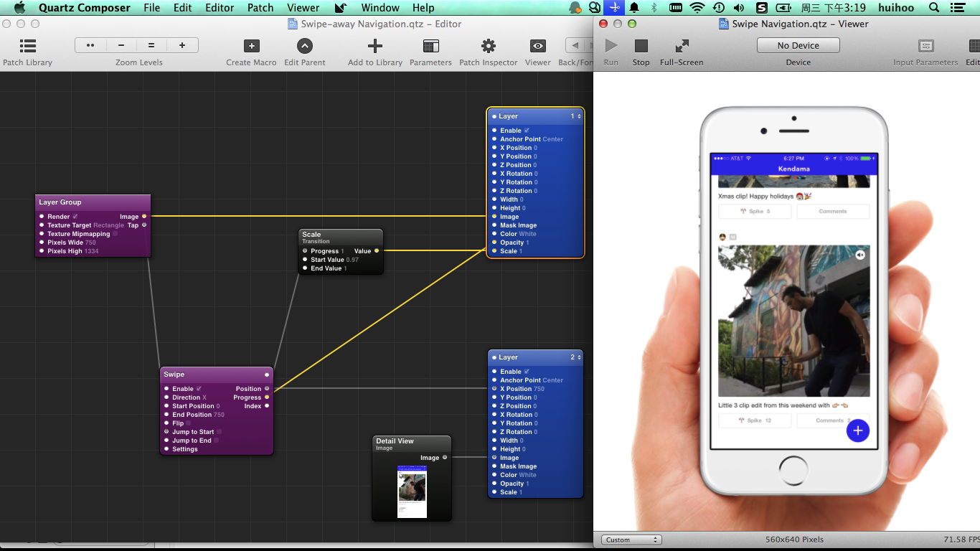Click the zoom in plus button
The width and height of the screenshot is (980, 551).
182,45
